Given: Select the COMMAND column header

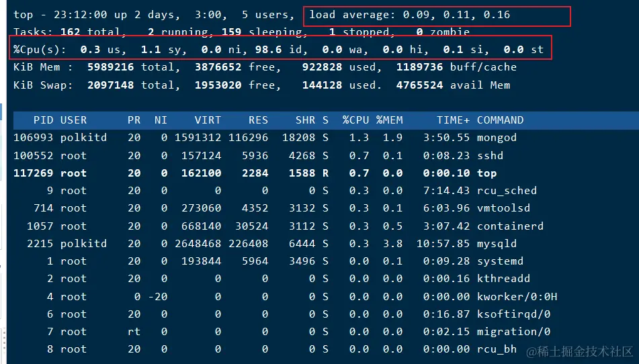Looking at the screenshot, I should pyautogui.click(x=500, y=120).
